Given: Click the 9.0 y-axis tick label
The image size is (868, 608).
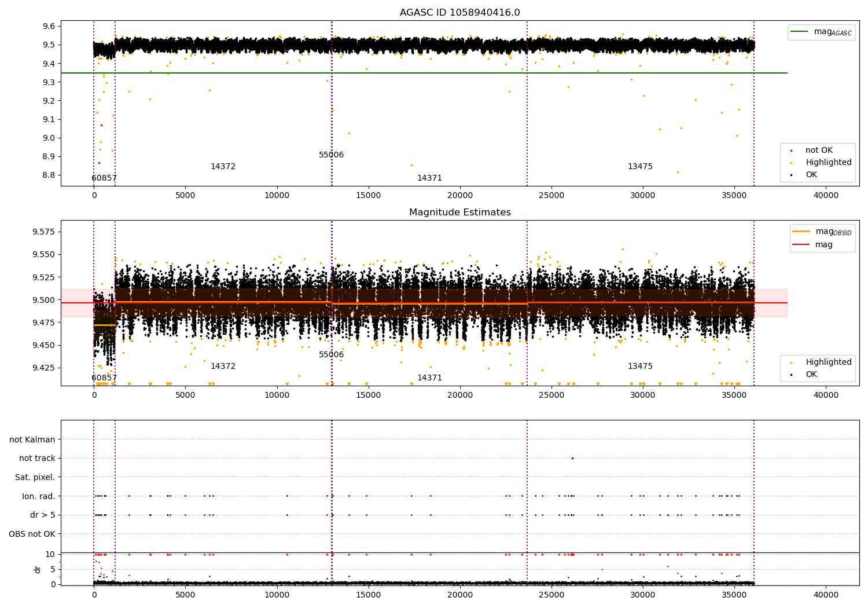Looking at the screenshot, I should point(50,138).
